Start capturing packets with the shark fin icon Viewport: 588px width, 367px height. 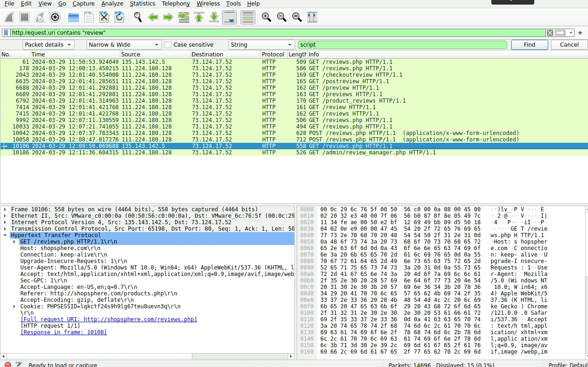click(x=9, y=18)
